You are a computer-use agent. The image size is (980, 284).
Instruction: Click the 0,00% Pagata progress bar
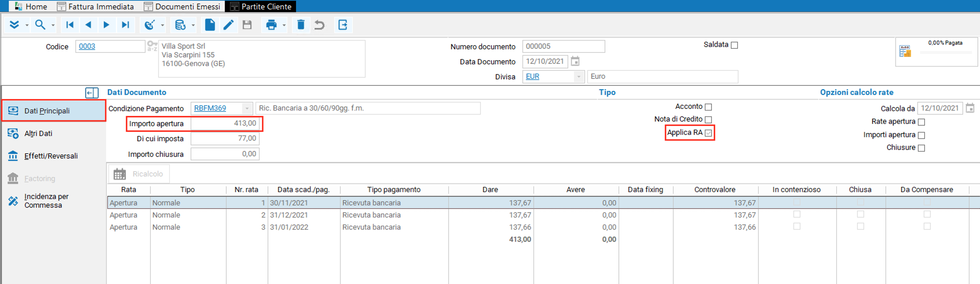click(945, 52)
